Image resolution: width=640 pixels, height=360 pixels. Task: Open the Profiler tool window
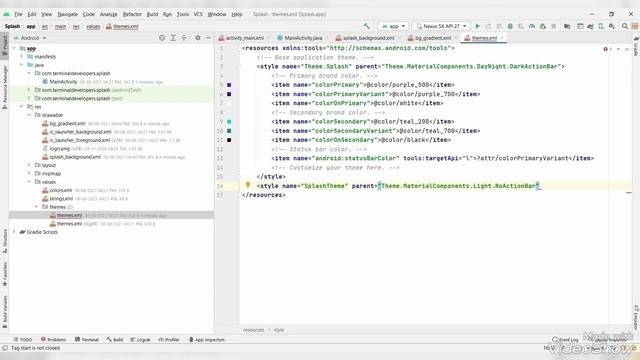click(x=169, y=340)
